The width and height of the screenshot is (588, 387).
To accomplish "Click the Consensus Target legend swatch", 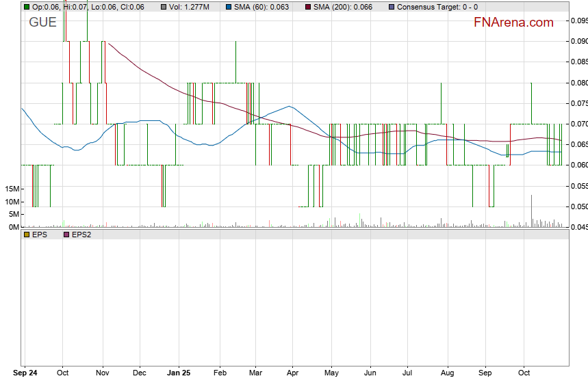I will (391, 7).
